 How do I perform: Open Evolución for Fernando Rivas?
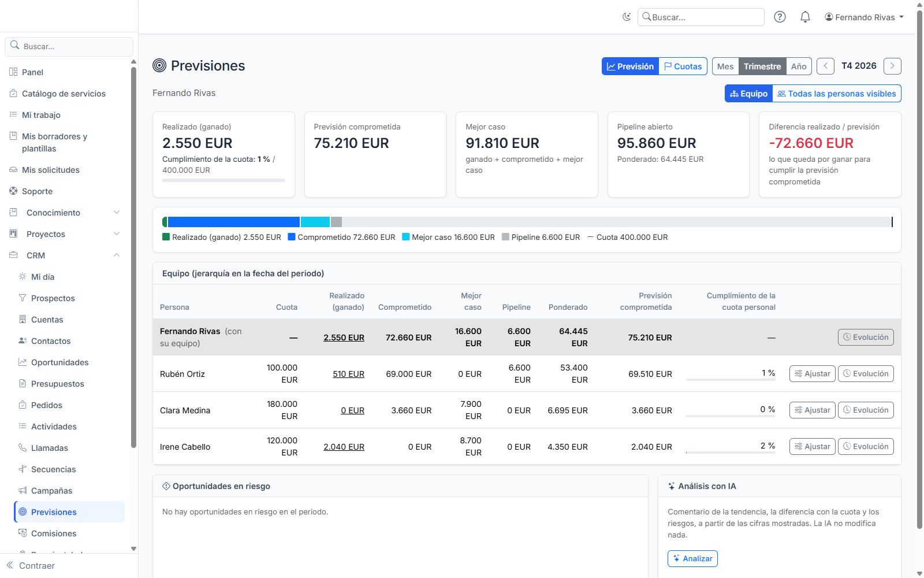click(x=866, y=338)
